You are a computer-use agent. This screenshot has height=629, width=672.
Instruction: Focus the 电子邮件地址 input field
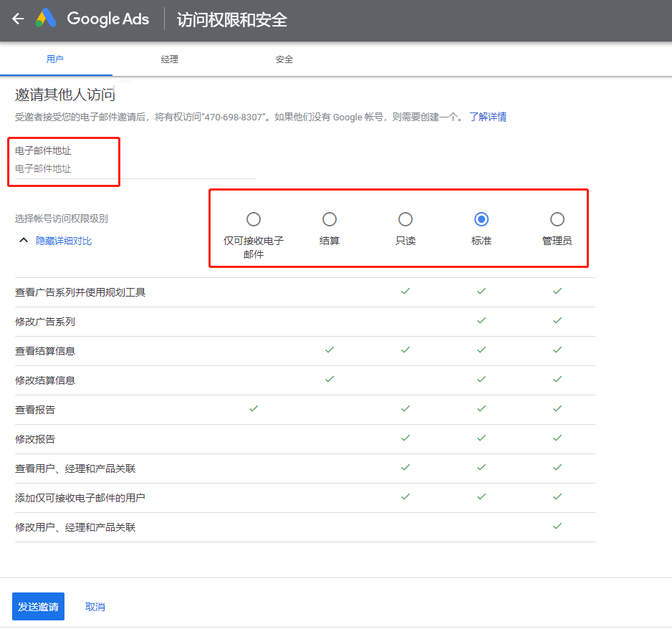(135, 169)
